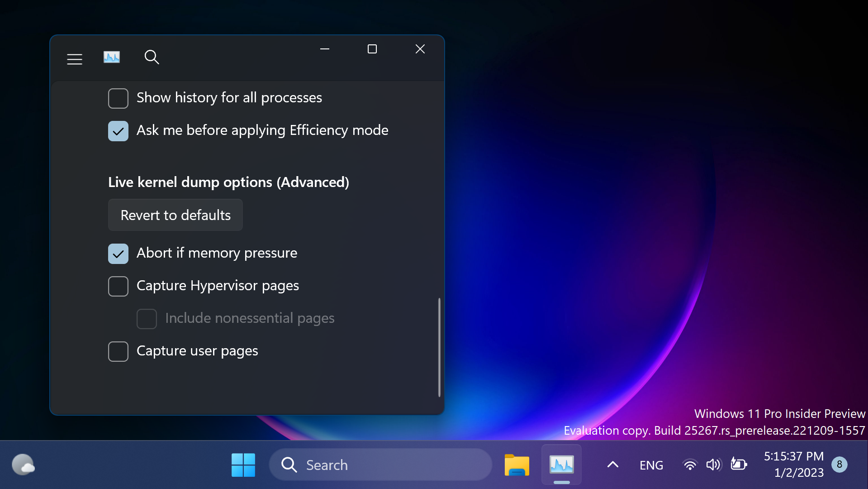Enable Capture Hypervisor pages
Viewport: 868px width, 489px height.
(118, 286)
